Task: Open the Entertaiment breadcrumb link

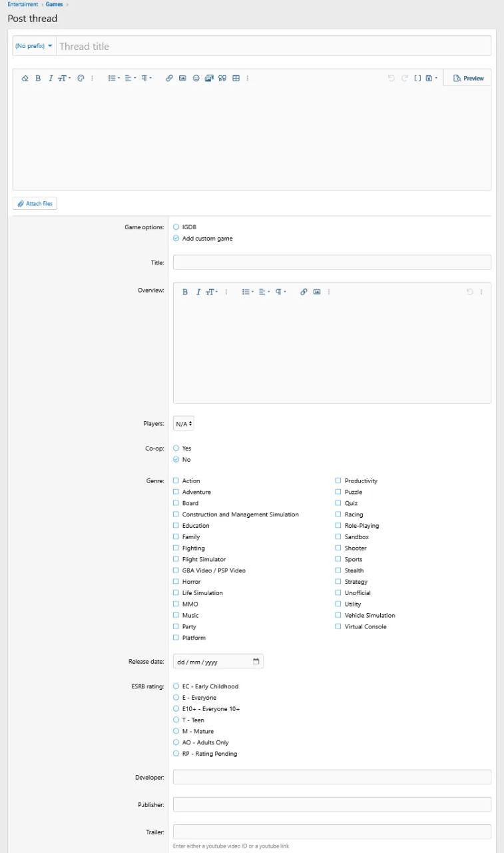Action: click(x=23, y=5)
